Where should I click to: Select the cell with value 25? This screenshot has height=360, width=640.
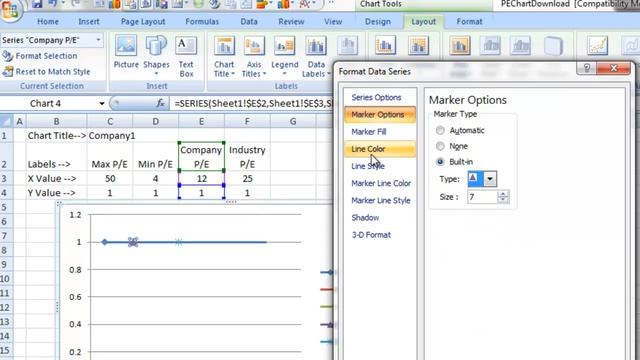coord(247,178)
